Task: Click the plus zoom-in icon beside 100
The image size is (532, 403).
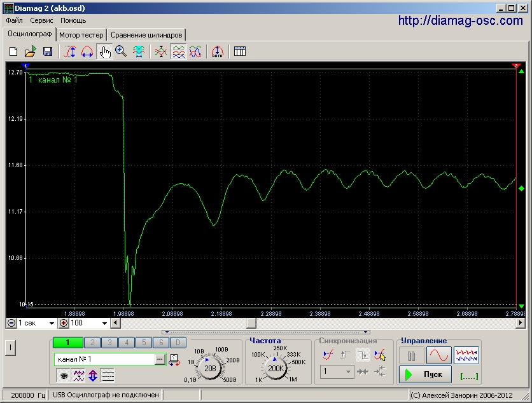Action: click(x=64, y=323)
